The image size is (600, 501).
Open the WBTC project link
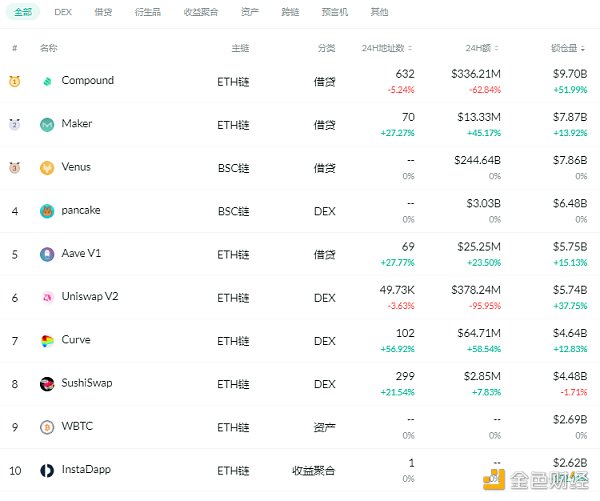77,426
